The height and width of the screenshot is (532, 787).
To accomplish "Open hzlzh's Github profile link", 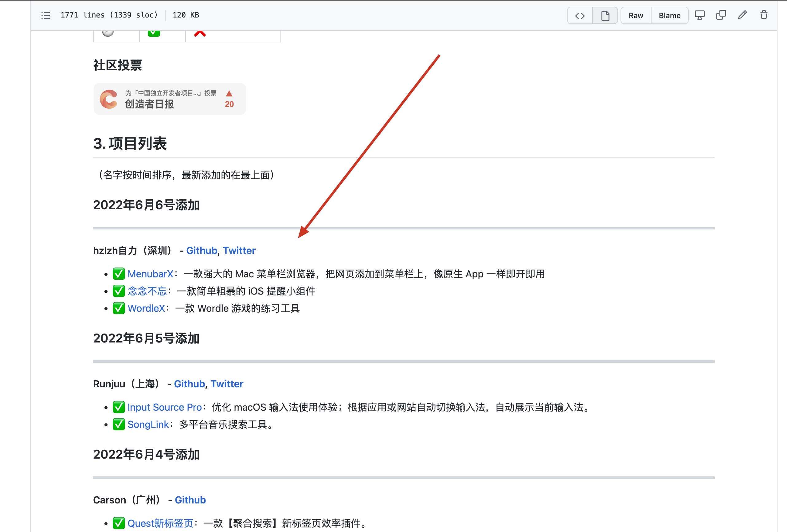I will point(202,251).
